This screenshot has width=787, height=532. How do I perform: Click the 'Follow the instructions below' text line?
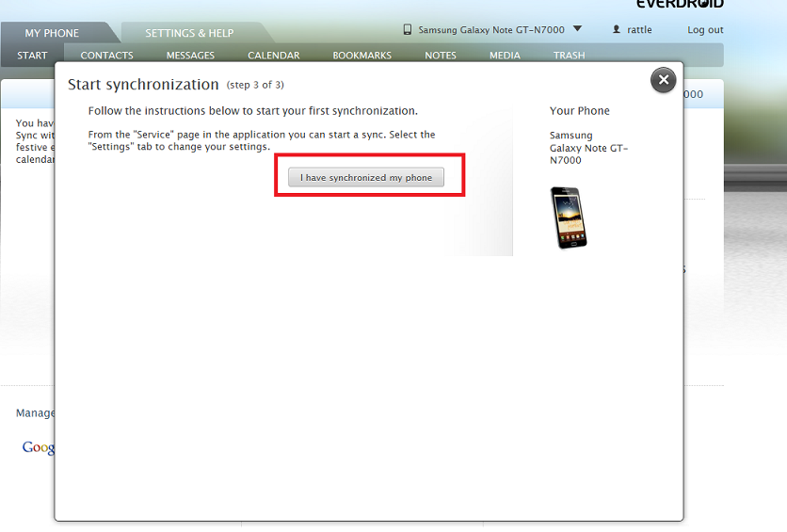coord(252,111)
